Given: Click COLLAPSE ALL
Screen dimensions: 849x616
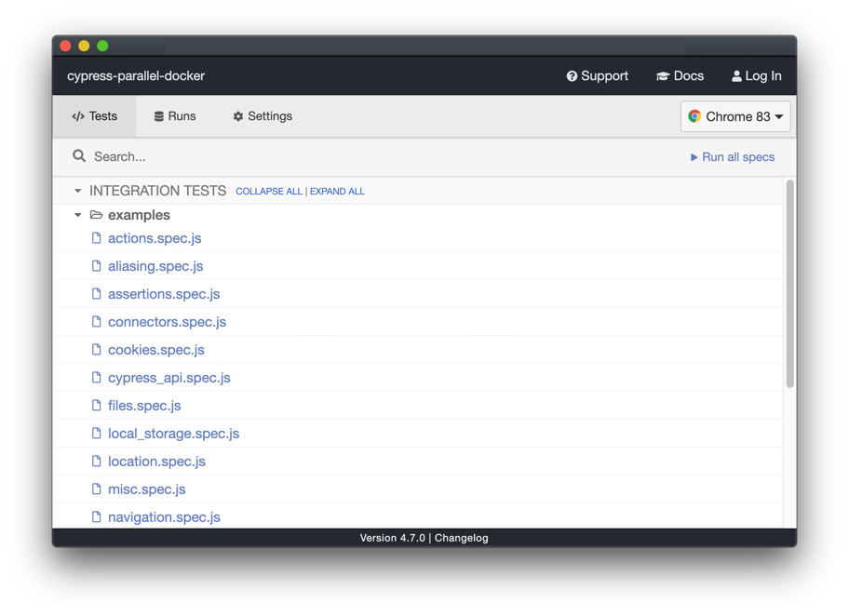Looking at the screenshot, I should pos(269,191).
